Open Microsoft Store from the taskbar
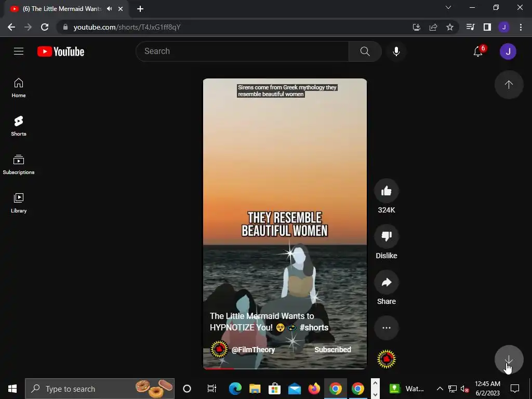 (x=274, y=389)
